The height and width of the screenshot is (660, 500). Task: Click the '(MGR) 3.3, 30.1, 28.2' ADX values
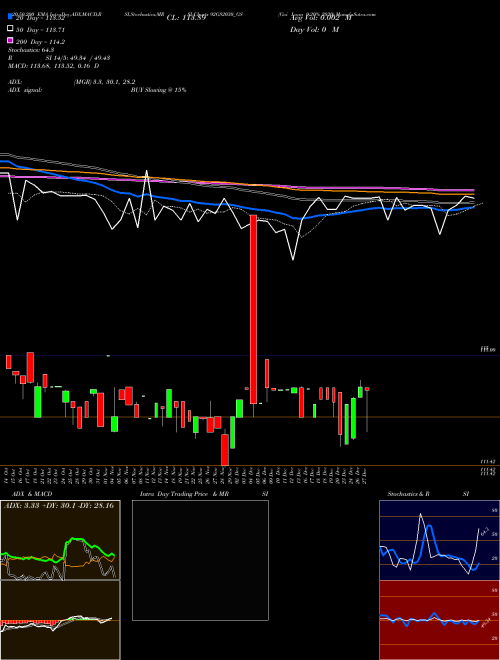tap(104, 82)
